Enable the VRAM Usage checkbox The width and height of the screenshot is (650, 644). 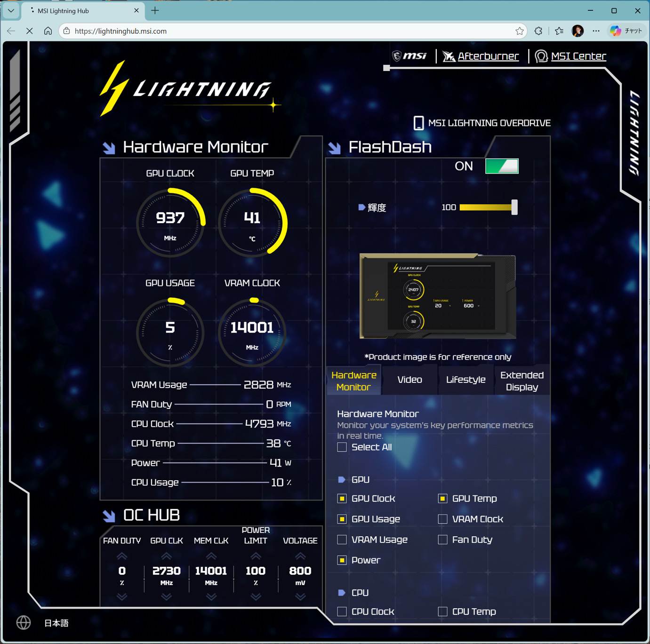tap(342, 540)
